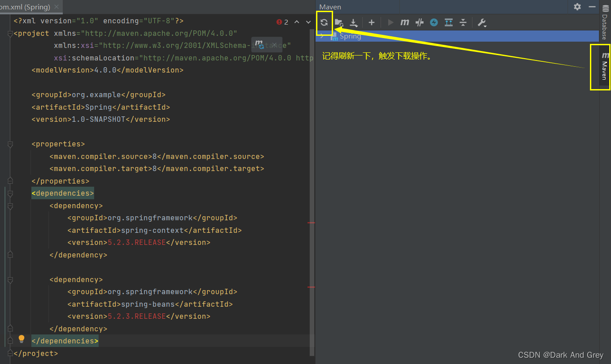Open the 2 errors inspection indicator
Image resolution: width=611 pixels, height=364 pixels.
(282, 22)
